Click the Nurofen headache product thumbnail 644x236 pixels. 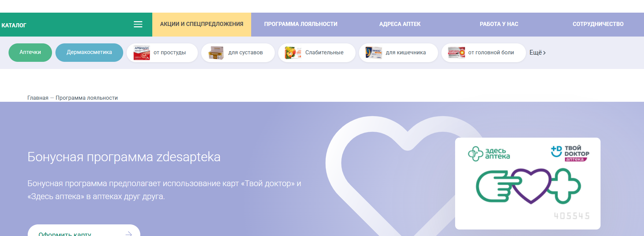456,53
